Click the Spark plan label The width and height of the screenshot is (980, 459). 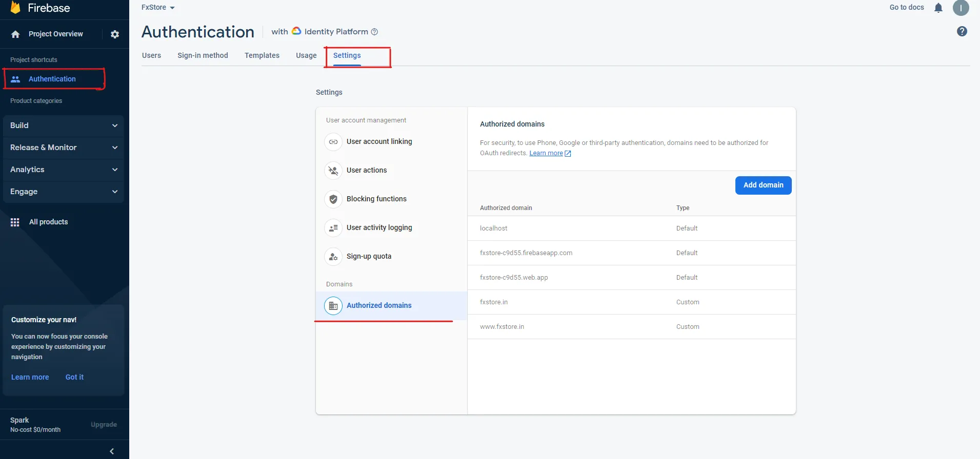19,420
